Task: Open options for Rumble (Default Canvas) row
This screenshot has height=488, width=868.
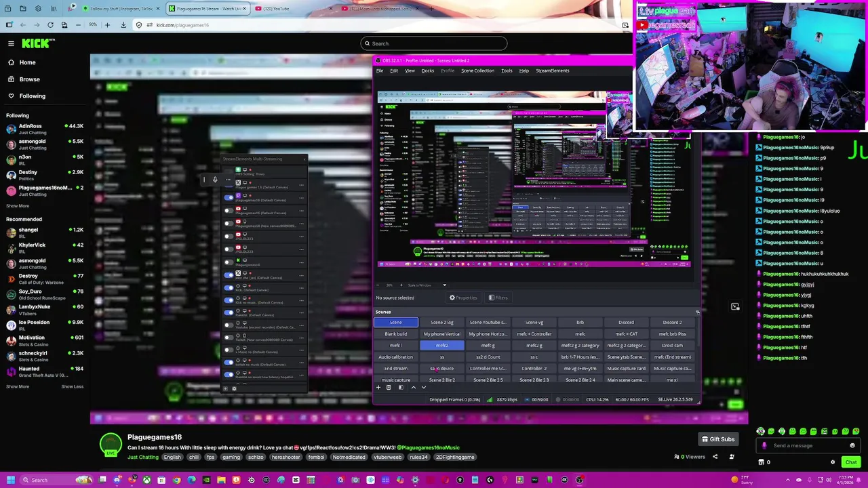Action: coord(302,312)
